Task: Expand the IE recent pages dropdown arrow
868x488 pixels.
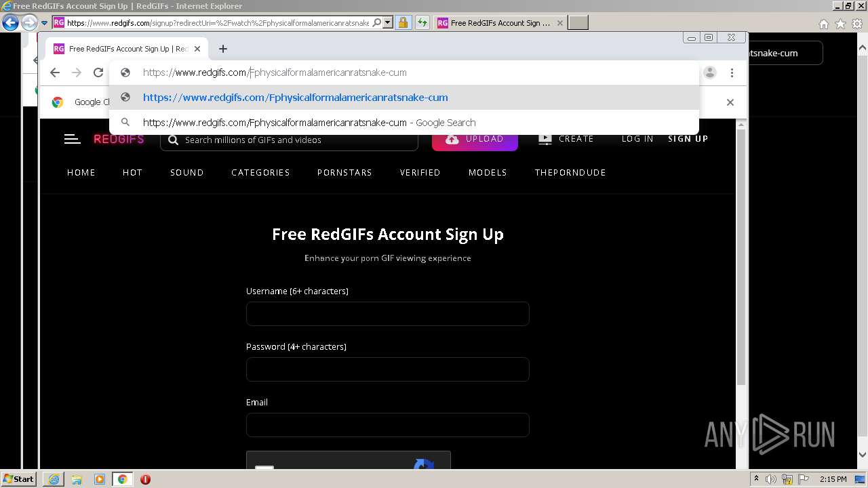Action: [44, 23]
